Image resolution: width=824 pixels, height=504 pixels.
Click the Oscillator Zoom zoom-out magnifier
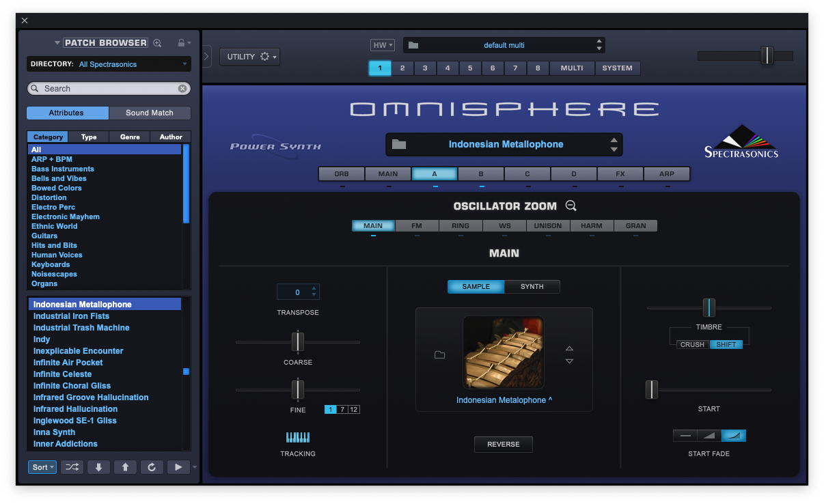coord(571,206)
